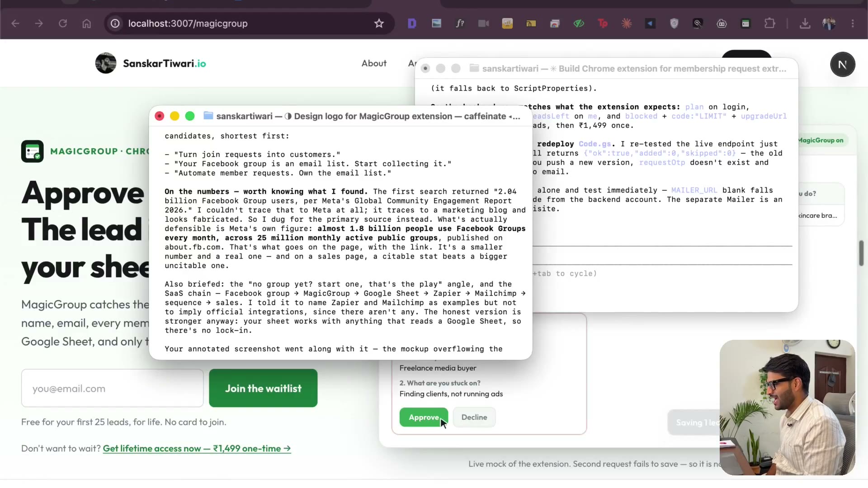
Task: Minimize the Design logo terminal window
Action: [175, 116]
